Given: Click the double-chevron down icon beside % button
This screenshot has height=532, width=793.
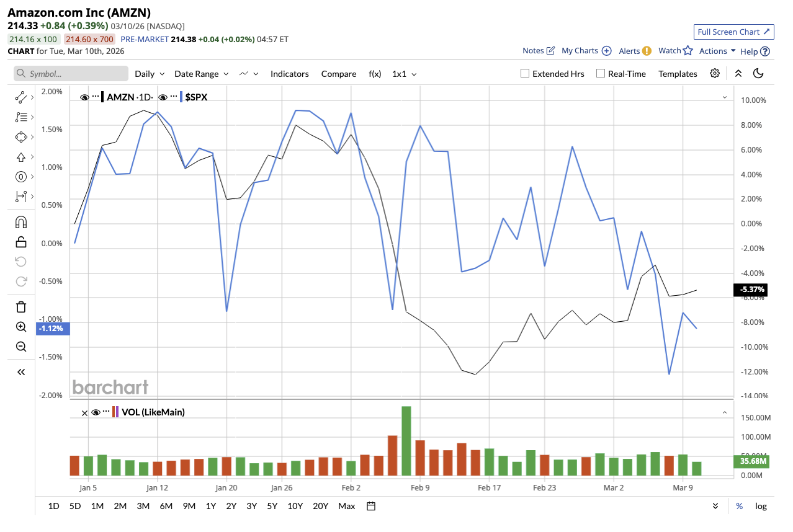Looking at the screenshot, I should pyautogui.click(x=715, y=506).
